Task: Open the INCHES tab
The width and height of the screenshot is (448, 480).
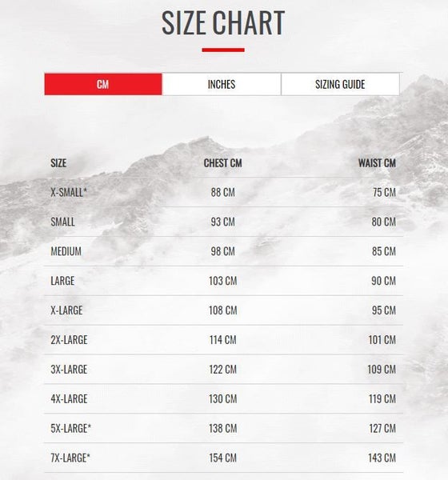Action: pyautogui.click(x=222, y=84)
